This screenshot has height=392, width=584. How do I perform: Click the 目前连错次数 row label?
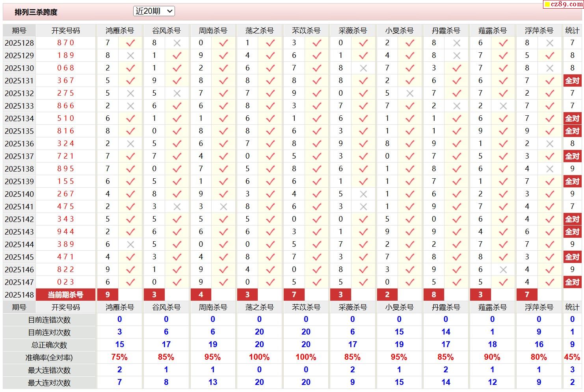(49, 320)
